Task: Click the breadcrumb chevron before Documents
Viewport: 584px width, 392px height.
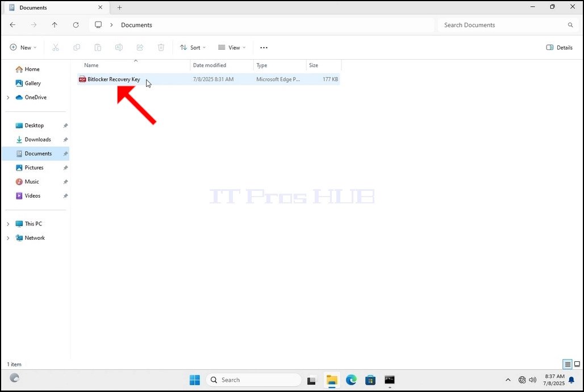Action: [x=111, y=25]
